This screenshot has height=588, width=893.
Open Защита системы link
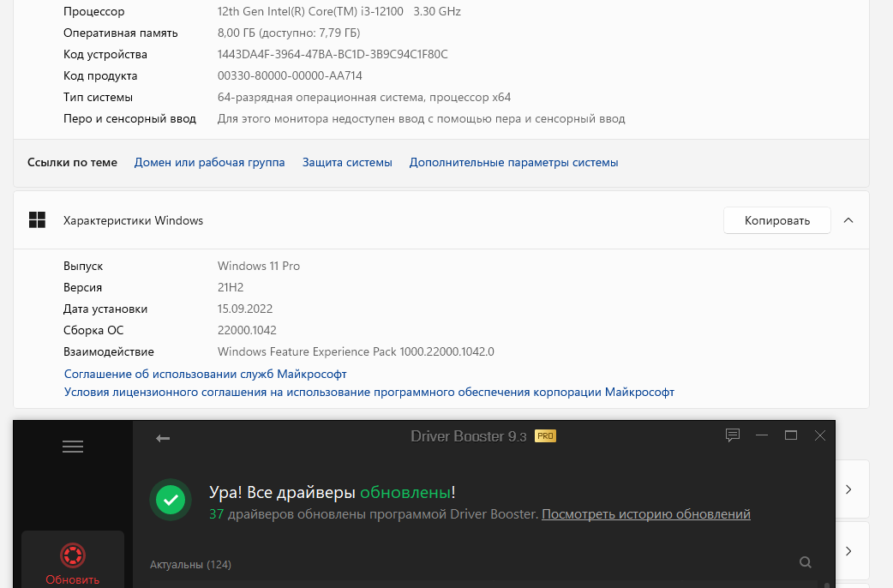(347, 162)
